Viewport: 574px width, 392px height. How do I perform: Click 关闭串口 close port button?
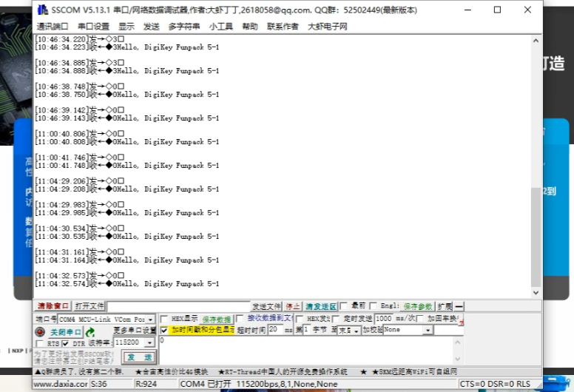coord(66,332)
